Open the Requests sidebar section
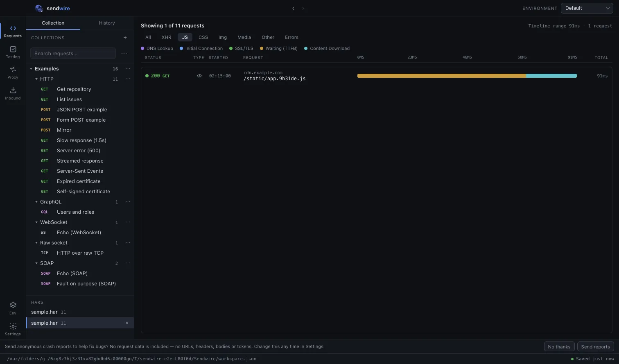The image size is (619, 364). click(13, 32)
